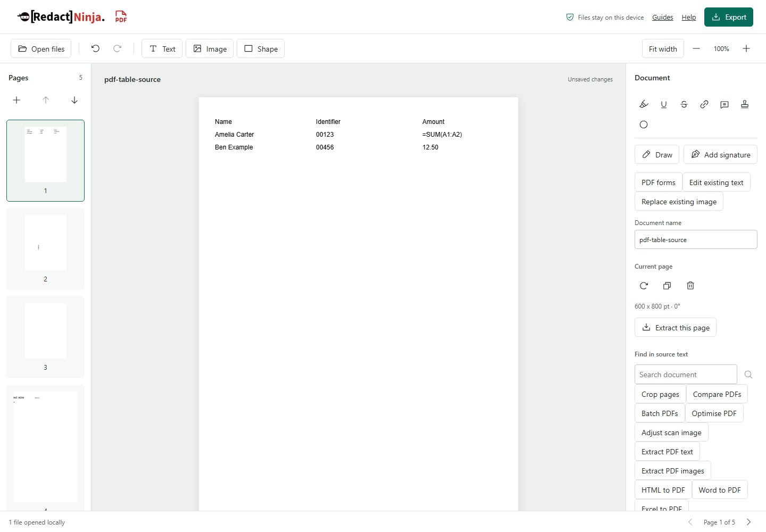Open the Guides link

(663, 18)
